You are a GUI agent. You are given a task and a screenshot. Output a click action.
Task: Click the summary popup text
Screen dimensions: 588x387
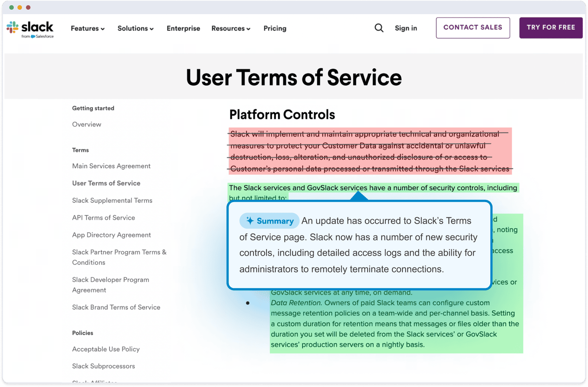coord(359,245)
